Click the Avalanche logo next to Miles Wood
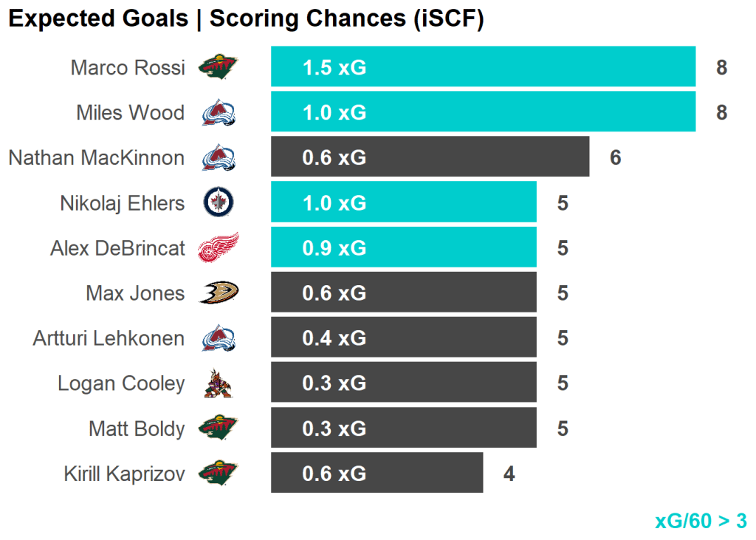The image size is (756, 540). (219, 113)
